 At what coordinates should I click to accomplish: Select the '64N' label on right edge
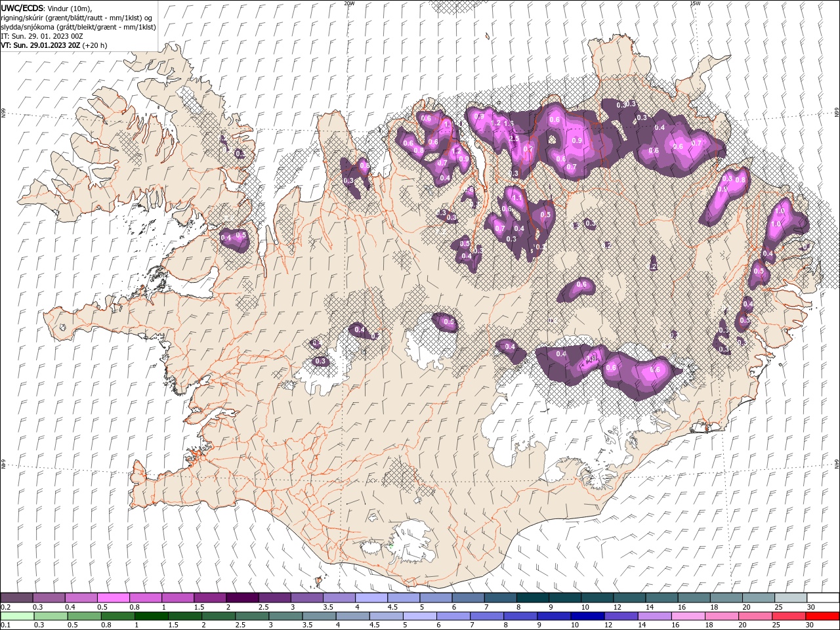tap(837, 463)
